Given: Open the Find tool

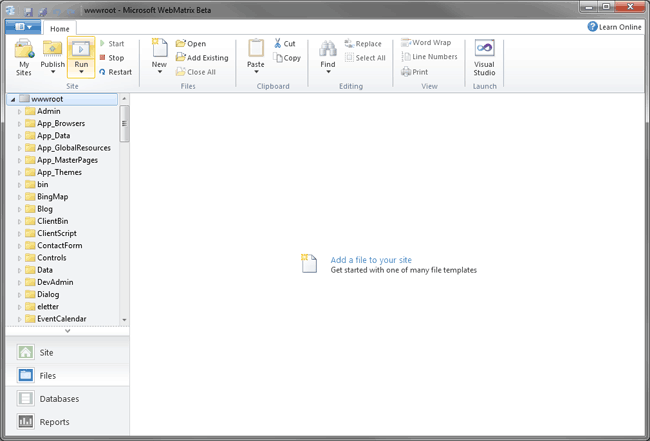Looking at the screenshot, I should tap(327, 49).
